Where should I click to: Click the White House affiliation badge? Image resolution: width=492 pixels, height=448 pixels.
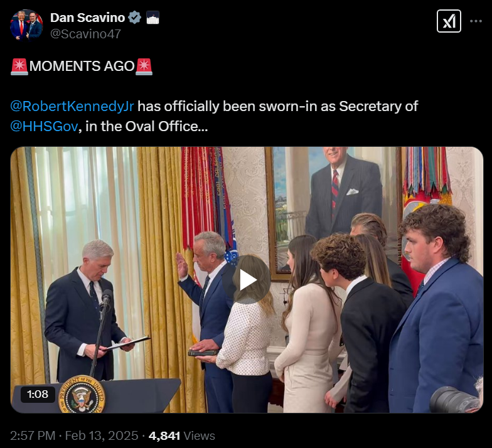click(153, 18)
